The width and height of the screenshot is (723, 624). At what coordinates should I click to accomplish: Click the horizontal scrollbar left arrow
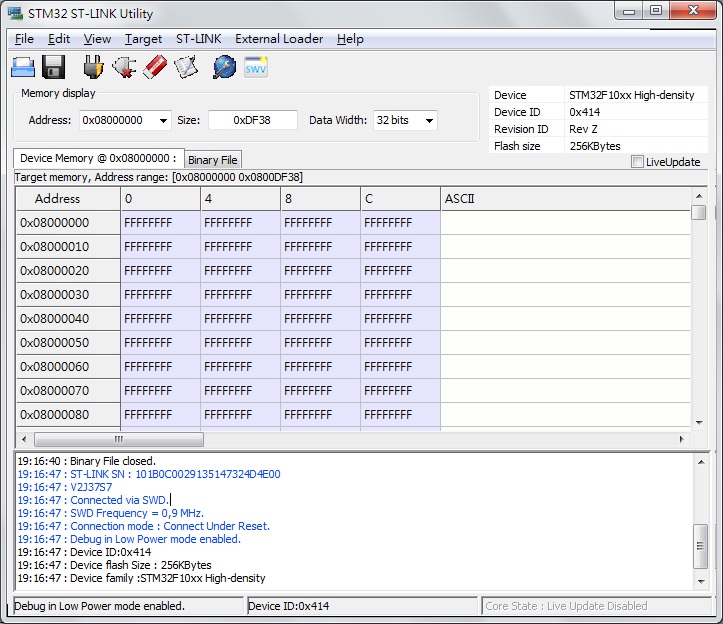click(x=24, y=439)
